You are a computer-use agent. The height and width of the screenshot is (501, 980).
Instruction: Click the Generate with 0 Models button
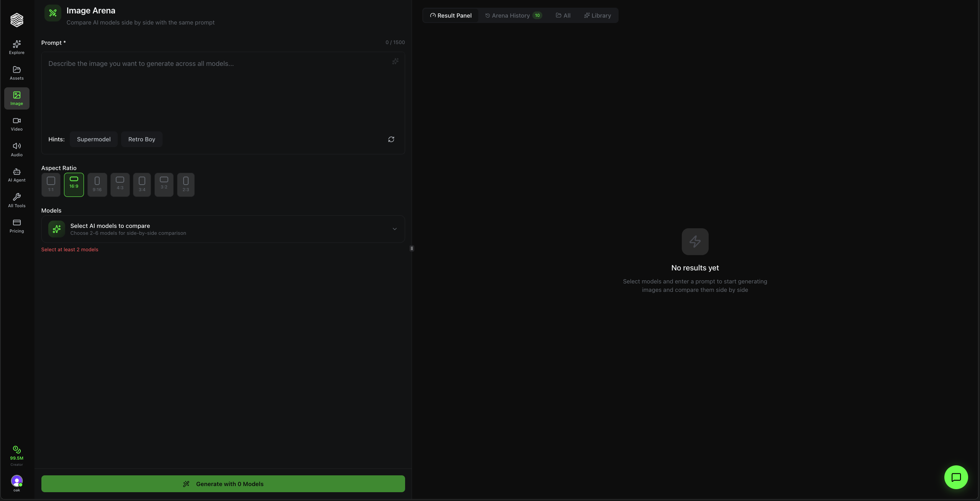coord(223,483)
